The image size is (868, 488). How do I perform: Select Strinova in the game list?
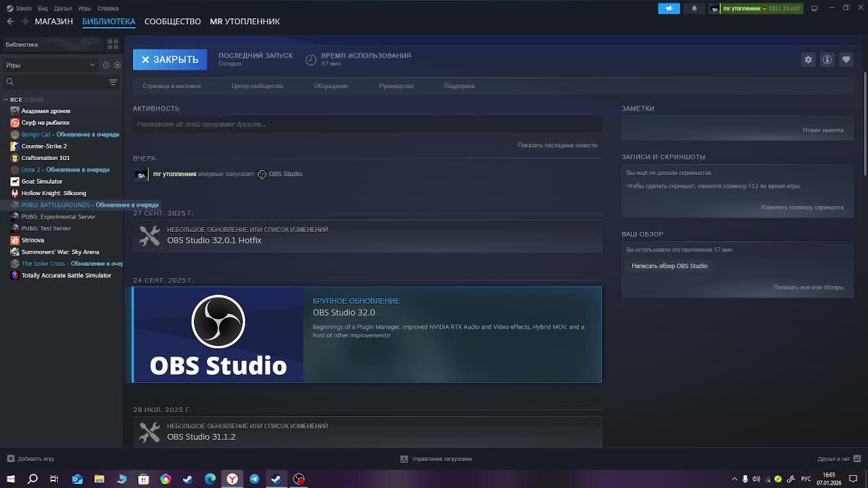33,241
